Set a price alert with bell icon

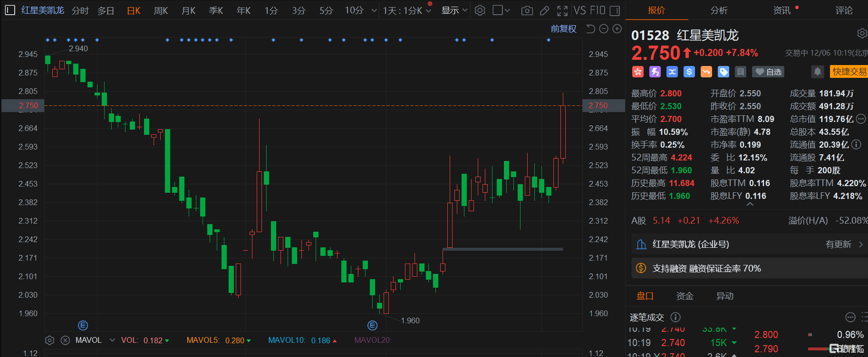817,72
